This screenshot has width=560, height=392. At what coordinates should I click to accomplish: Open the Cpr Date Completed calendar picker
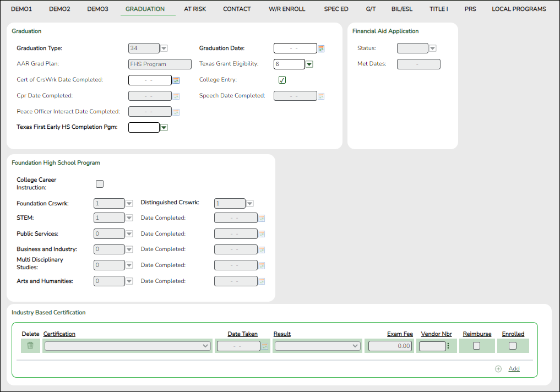[176, 96]
